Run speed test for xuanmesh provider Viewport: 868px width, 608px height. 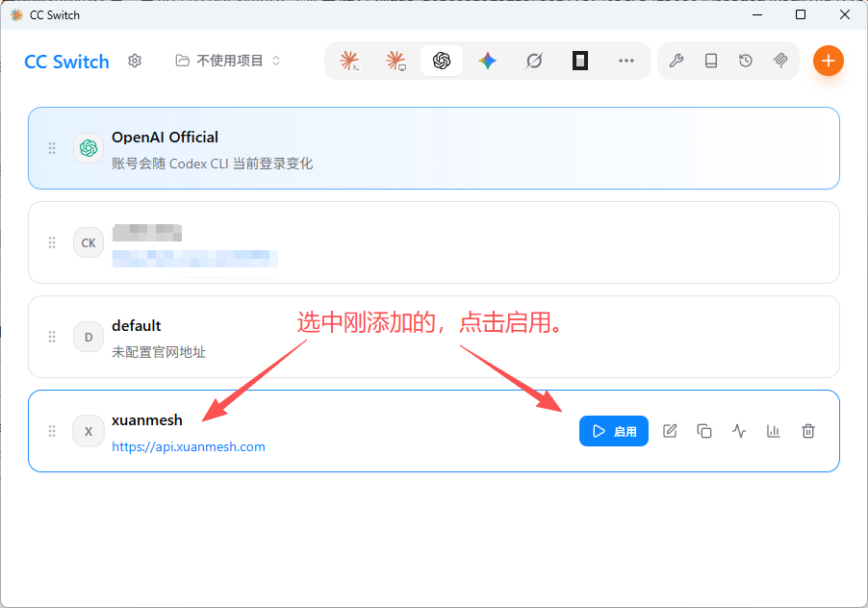[739, 431]
